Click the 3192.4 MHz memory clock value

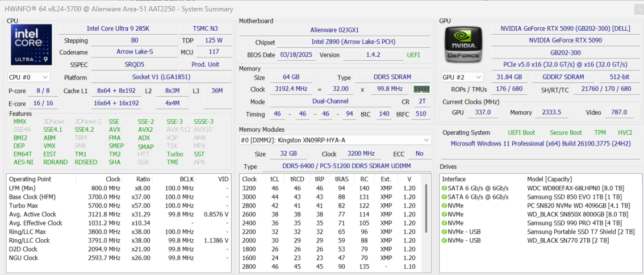(291, 89)
